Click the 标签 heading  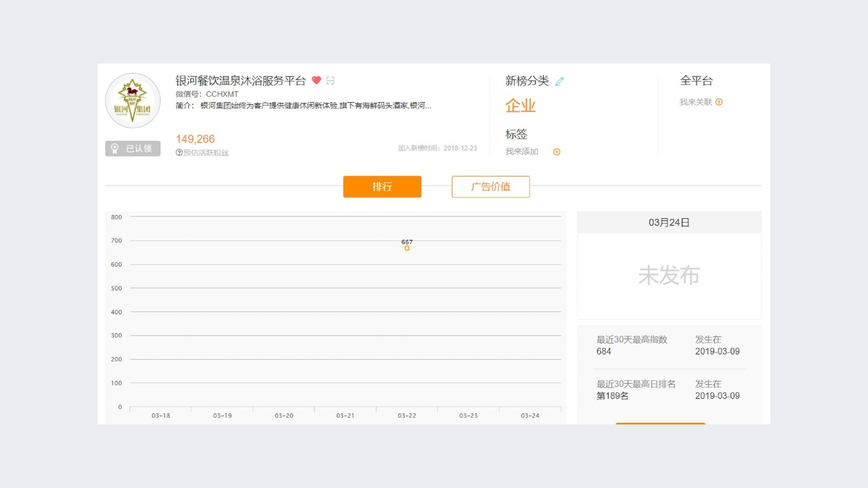coord(516,134)
